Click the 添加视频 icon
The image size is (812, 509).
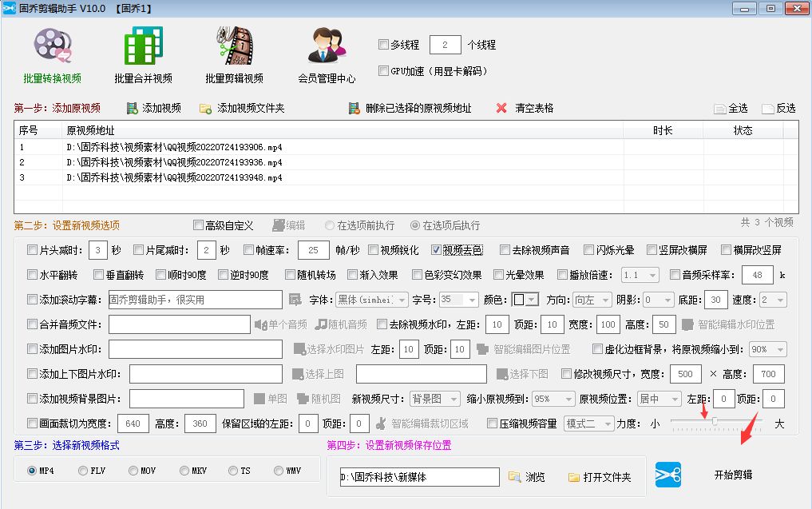coord(132,109)
